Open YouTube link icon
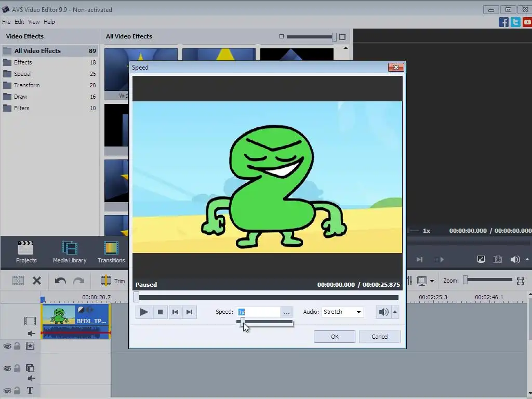 527,22
